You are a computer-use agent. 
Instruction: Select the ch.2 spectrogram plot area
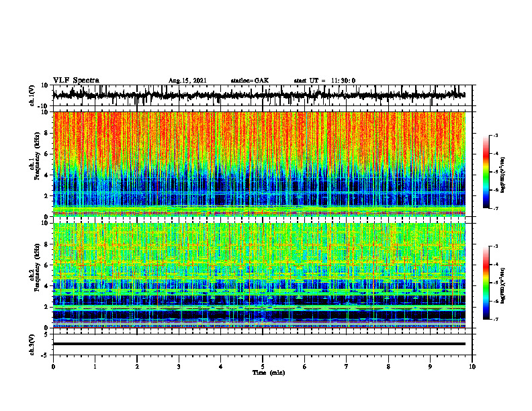point(259,275)
